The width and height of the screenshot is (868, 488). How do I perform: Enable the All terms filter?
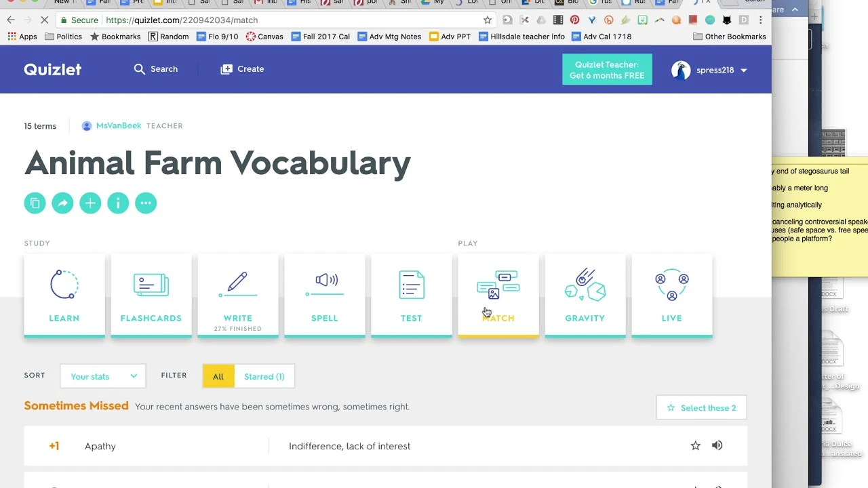pyautogui.click(x=218, y=376)
